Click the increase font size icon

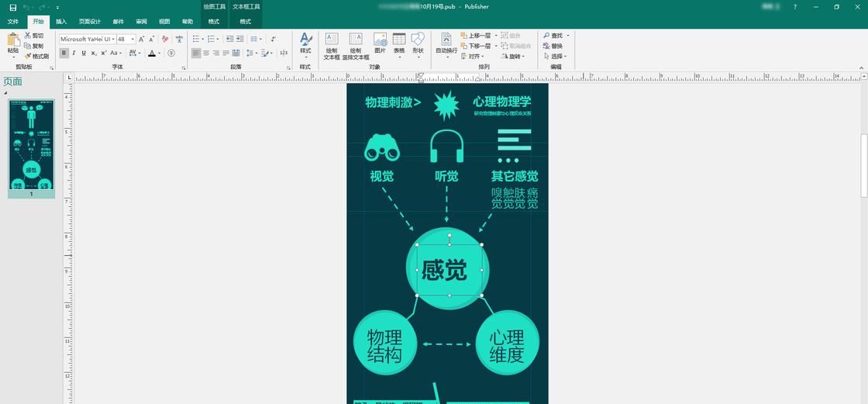click(x=142, y=40)
